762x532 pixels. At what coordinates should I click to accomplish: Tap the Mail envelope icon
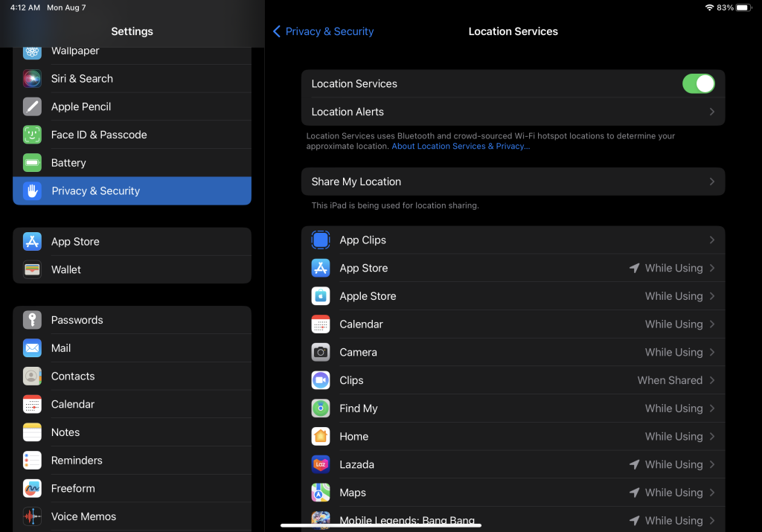pos(32,348)
